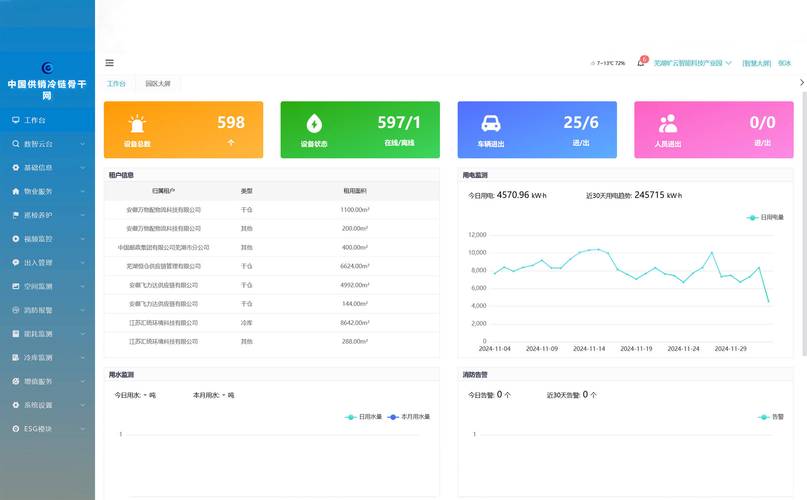Click the round icon beside 消防报警
The width and height of the screenshot is (807, 500).
pos(16,310)
